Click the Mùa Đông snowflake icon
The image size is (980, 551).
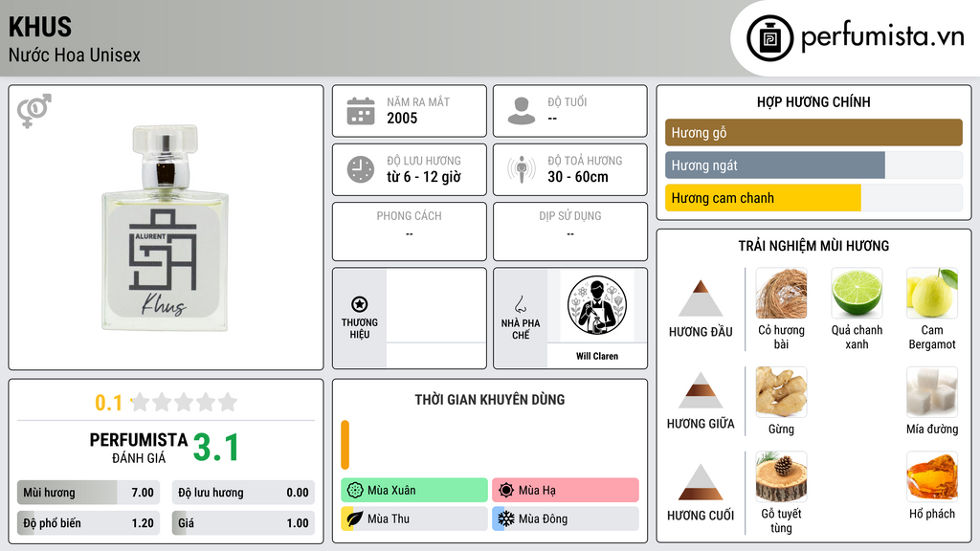pos(506,518)
